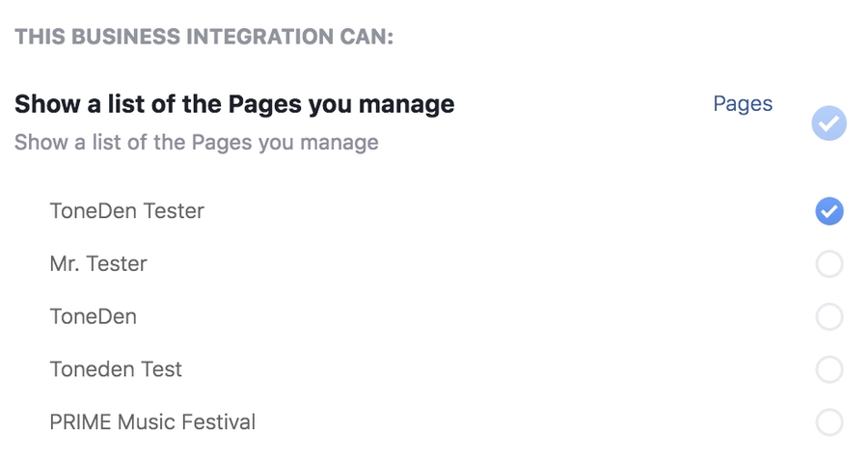Click THIS BUSINESS INTEGRATION CAN header
The width and height of the screenshot is (868, 461).
204,38
